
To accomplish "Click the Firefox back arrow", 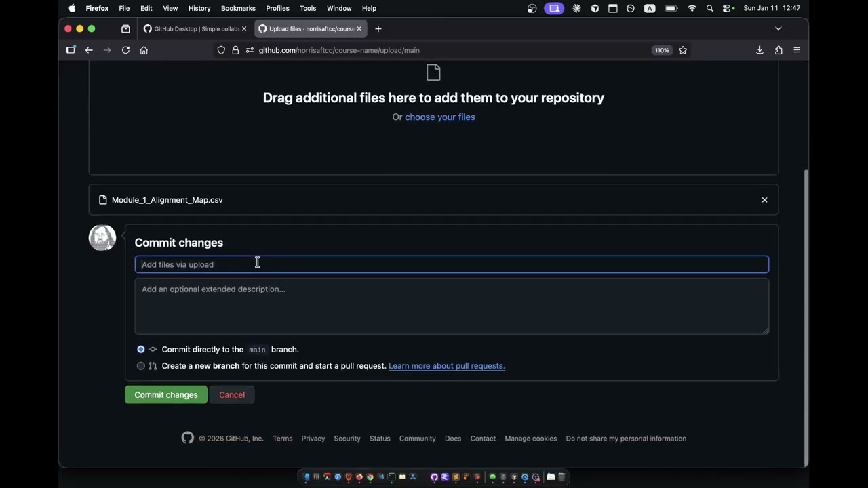I will (x=89, y=50).
